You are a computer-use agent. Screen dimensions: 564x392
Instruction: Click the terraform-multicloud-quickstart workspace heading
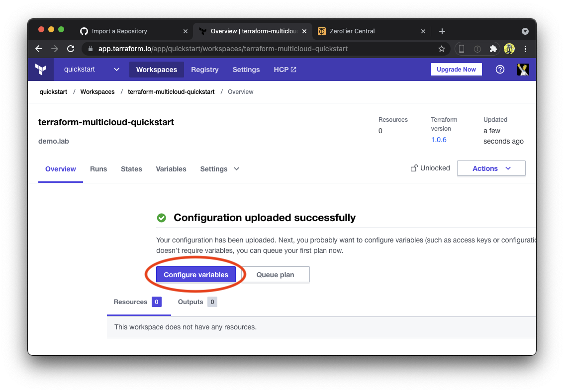[x=106, y=122]
